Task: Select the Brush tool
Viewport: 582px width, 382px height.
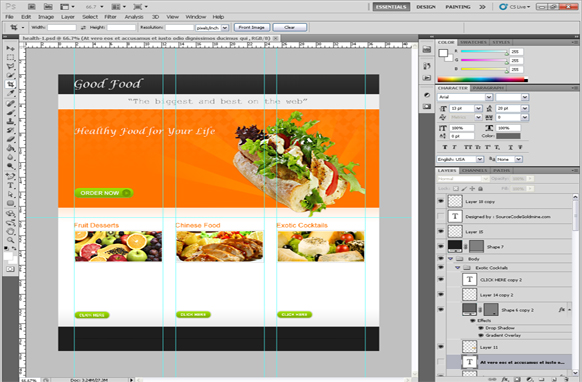Action: pyautogui.click(x=10, y=112)
